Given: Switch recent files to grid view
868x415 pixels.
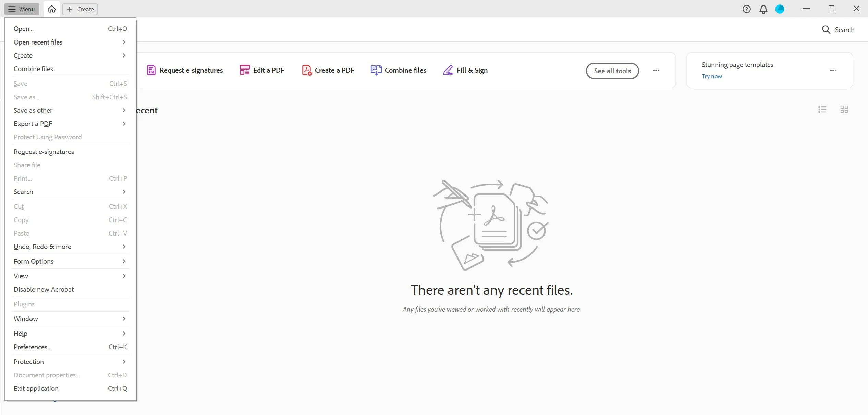Looking at the screenshot, I should (x=844, y=109).
